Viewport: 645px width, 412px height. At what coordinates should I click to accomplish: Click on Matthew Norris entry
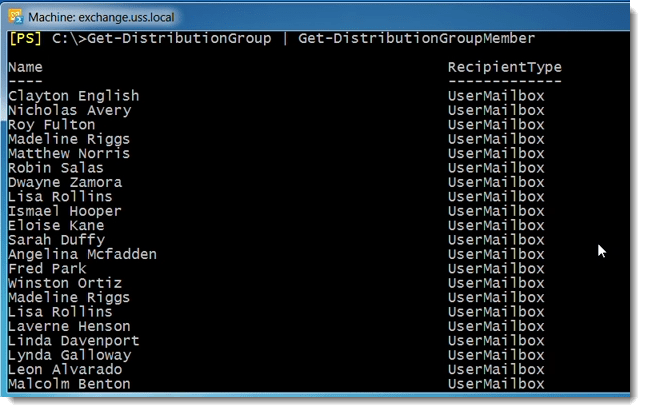tap(69, 153)
